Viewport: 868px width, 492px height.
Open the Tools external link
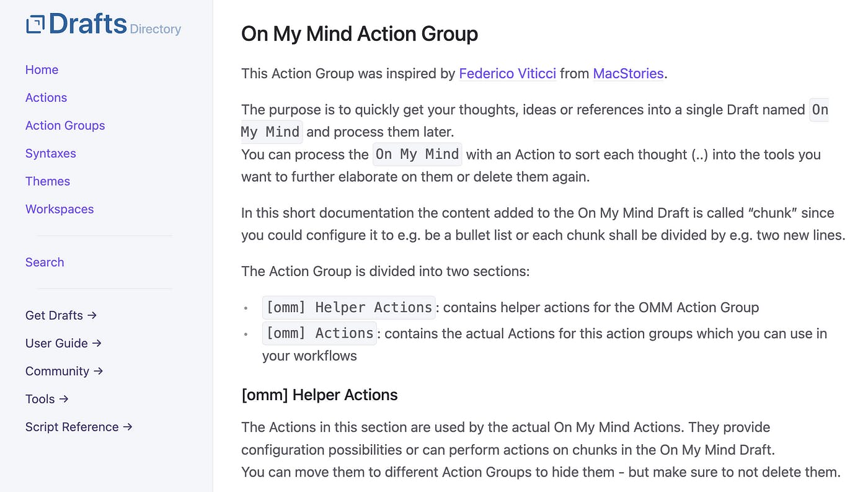[x=46, y=399]
